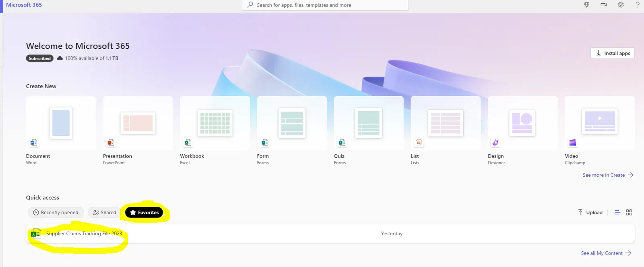Screen dimensions: 644x267
Task: Click the Workbook label text
Action: coord(192,156)
